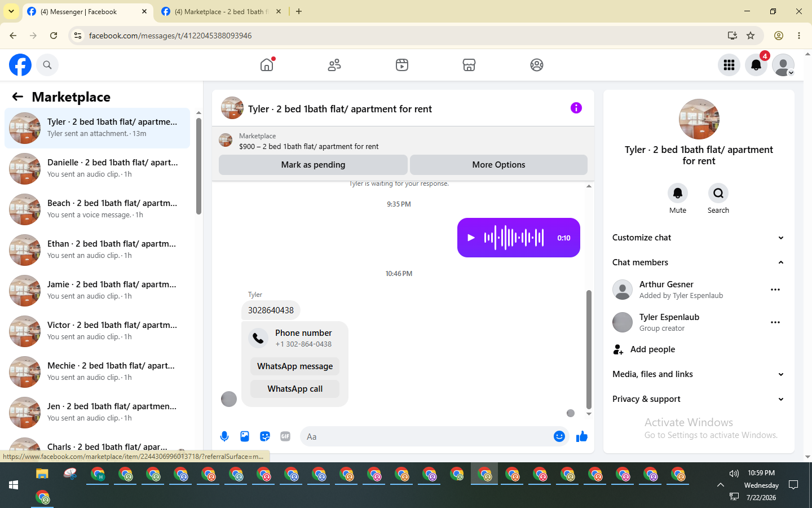The height and width of the screenshot is (508, 812).
Task: Open conversation info purple icon
Action: (576, 108)
